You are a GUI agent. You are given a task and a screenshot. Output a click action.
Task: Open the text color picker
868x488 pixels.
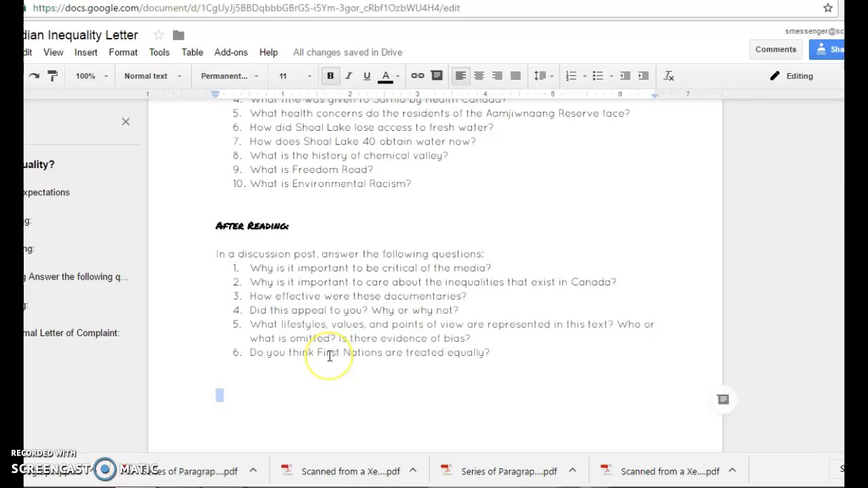[x=386, y=76]
